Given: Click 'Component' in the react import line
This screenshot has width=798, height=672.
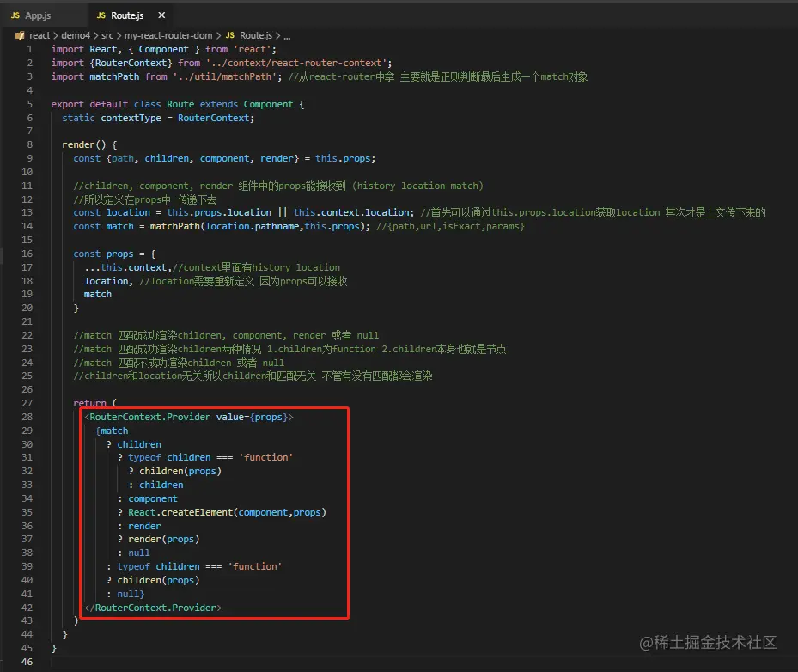Looking at the screenshot, I should pos(163,49).
